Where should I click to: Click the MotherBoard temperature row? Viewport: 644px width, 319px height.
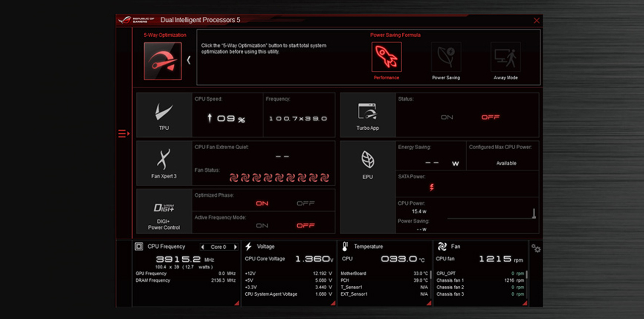384,273
